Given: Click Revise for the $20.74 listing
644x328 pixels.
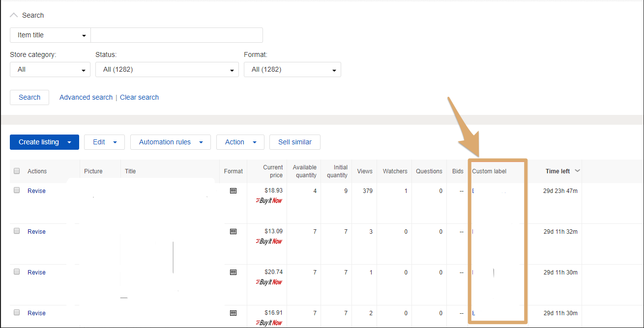Looking at the screenshot, I should 36,273.
